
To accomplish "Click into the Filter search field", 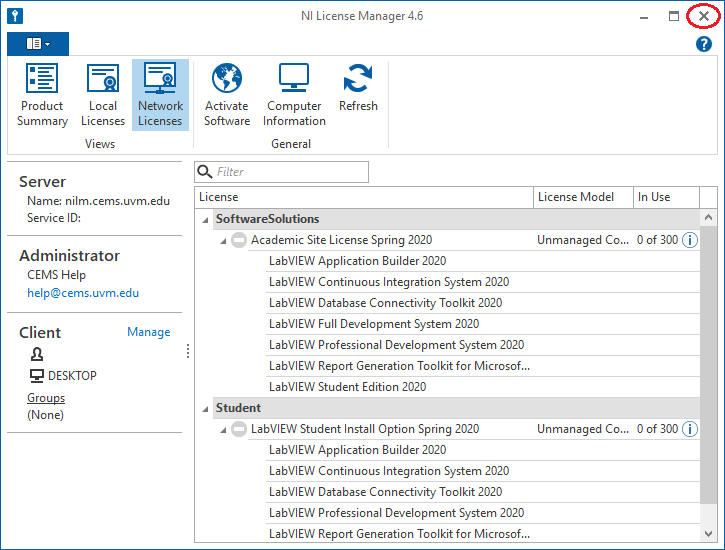I will pyautogui.click(x=290, y=172).
